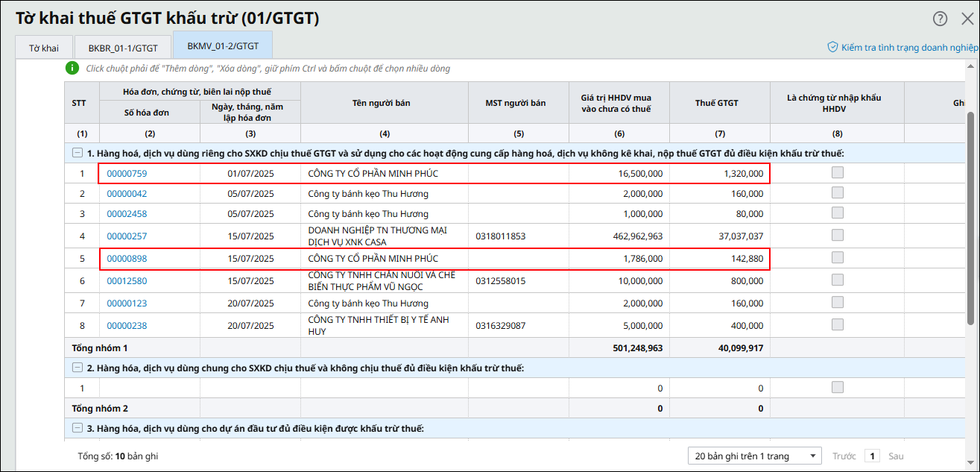The image size is (980, 472).
Task: Switch to the Tờ khai tab
Action: click(x=44, y=48)
